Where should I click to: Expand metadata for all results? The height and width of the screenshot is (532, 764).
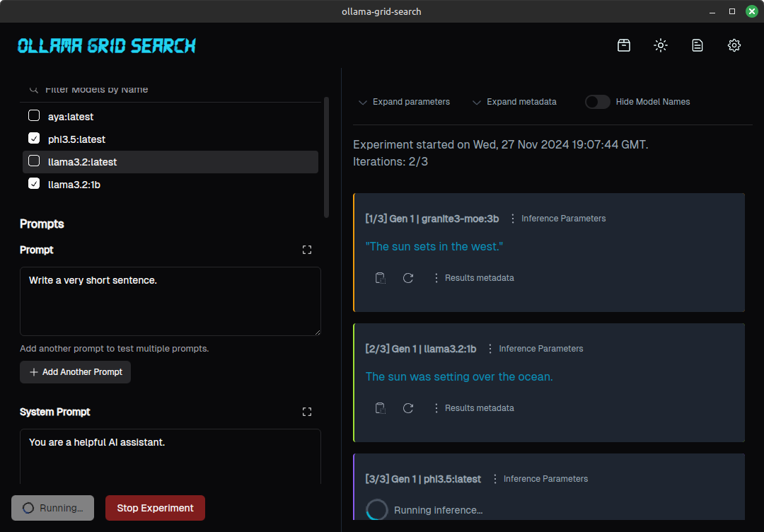click(514, 102)
